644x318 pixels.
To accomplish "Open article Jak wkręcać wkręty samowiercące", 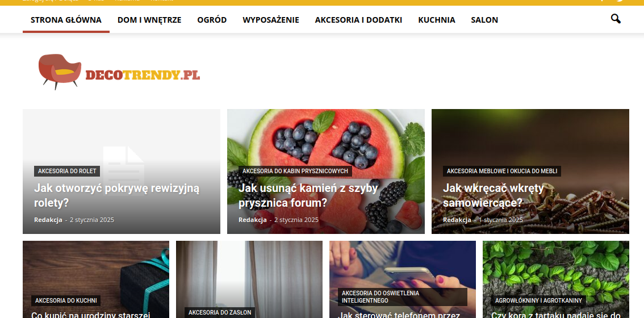I will (x=494, y=195).
